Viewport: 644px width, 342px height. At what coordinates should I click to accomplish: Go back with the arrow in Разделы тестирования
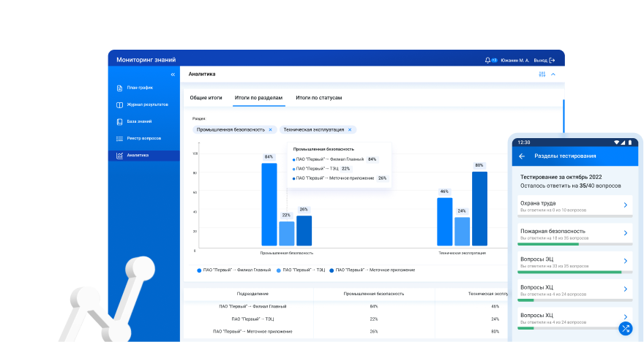point(522,156)
